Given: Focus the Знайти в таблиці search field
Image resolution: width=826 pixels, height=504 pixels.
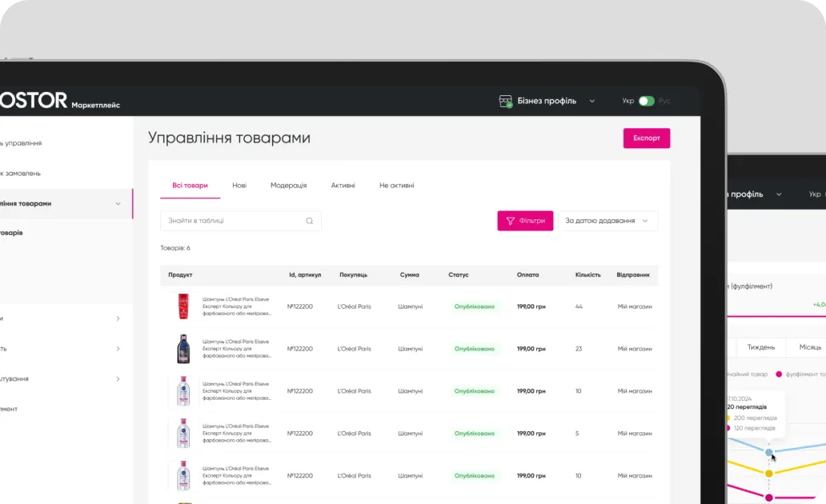Looking at the screenshot, I should (x=241, y=221).
